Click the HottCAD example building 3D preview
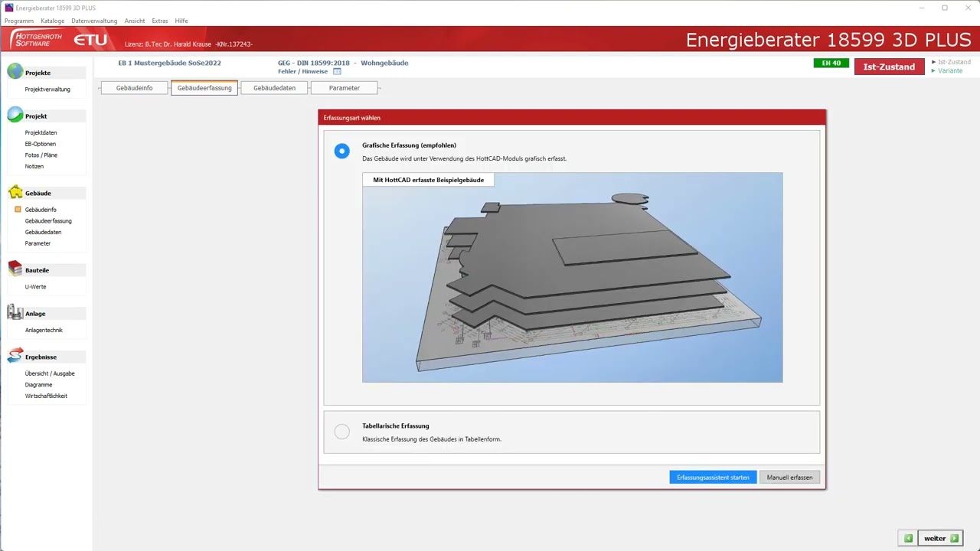Image resolution: width=980 pixels, height=551 pixels. pyautogui.click(x=573, y=277)
